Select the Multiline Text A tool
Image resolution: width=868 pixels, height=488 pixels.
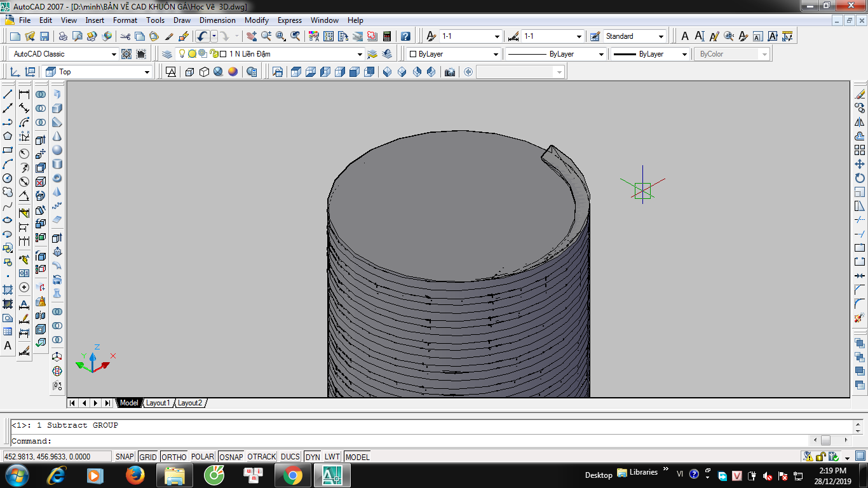pos(8,346)
